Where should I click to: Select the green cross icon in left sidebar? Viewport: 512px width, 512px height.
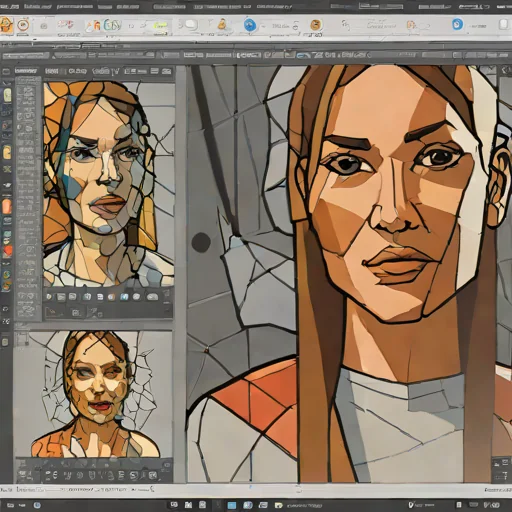7,169
